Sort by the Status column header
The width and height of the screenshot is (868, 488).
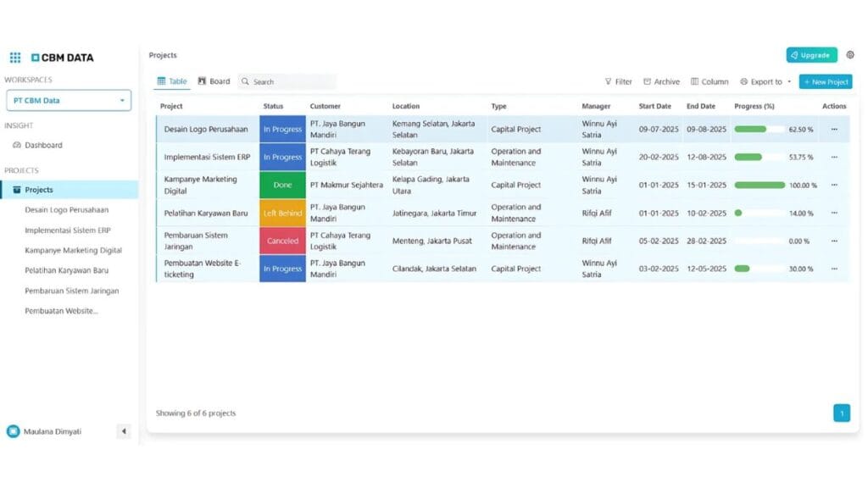(x=273, y=106)
